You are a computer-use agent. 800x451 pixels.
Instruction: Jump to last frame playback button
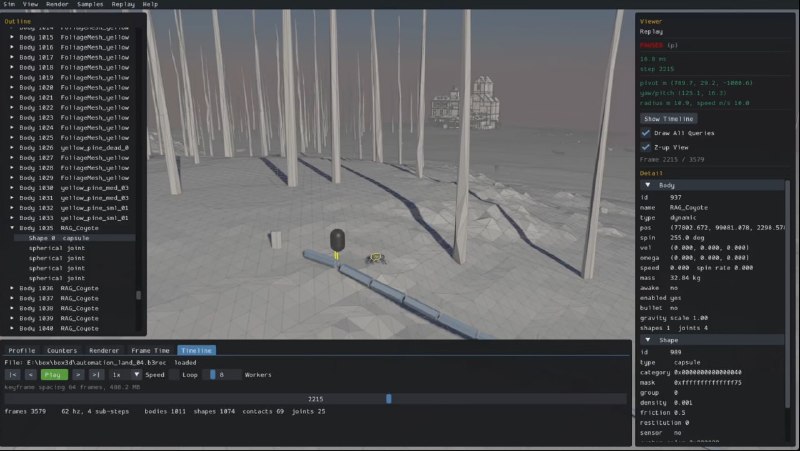tap(96, 374)
